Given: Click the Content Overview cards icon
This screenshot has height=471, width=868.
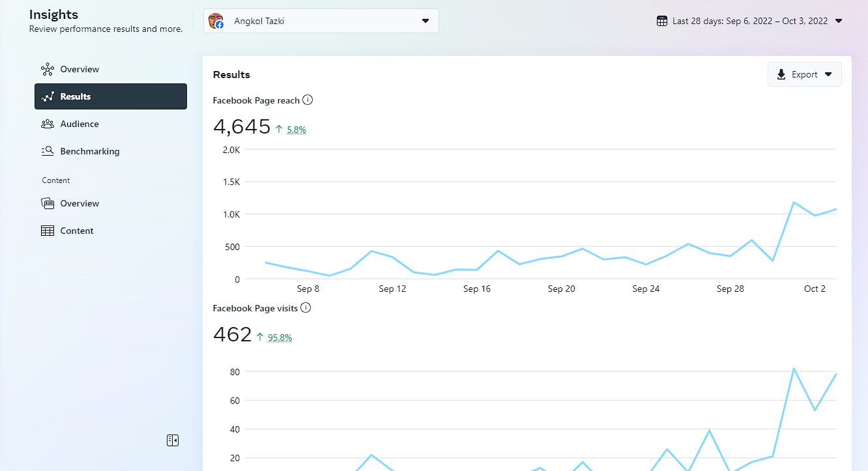Looking at the screenshot, I should 47,203.
